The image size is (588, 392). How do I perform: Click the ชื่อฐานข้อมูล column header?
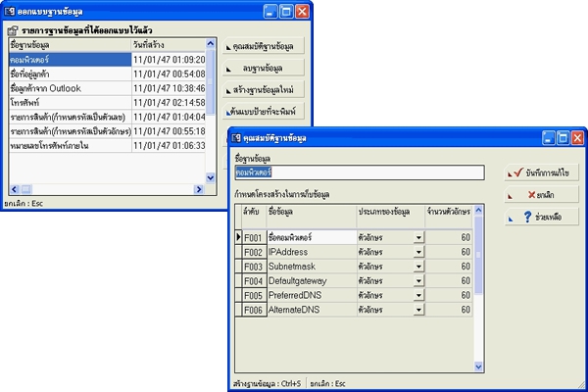pos(71,45)
